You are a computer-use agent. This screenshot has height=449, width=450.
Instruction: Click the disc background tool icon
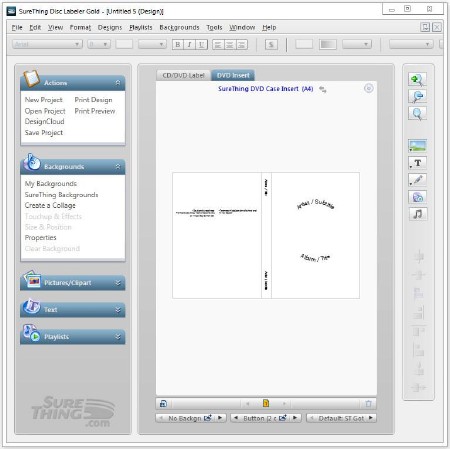tap(417, 197)
